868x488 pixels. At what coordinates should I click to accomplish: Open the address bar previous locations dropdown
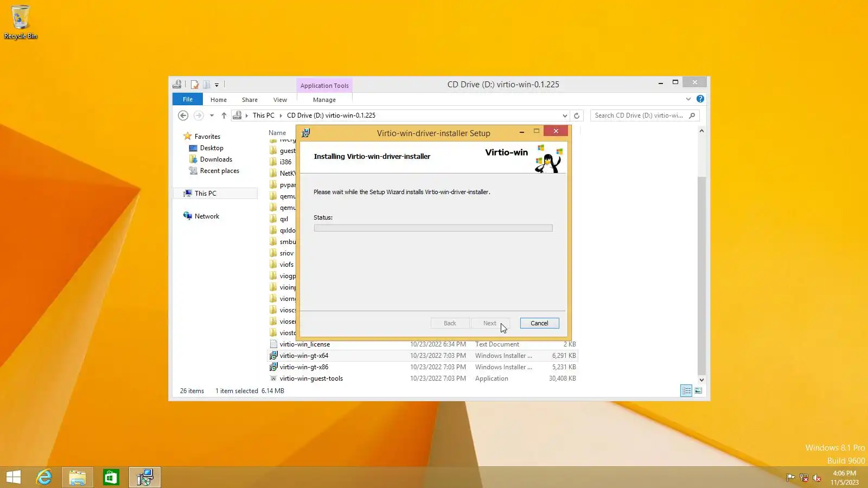coord(565,115)
